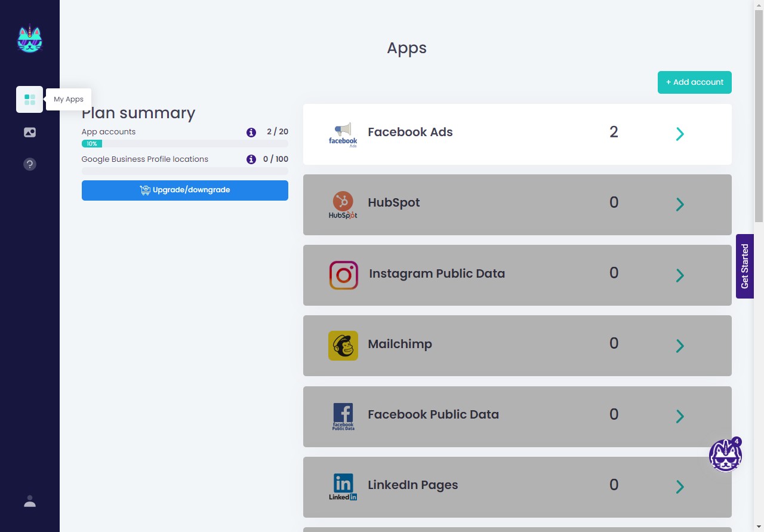Expand the LinkedIn Pages row chevron
764x532 pixels.
click(680, 487)
